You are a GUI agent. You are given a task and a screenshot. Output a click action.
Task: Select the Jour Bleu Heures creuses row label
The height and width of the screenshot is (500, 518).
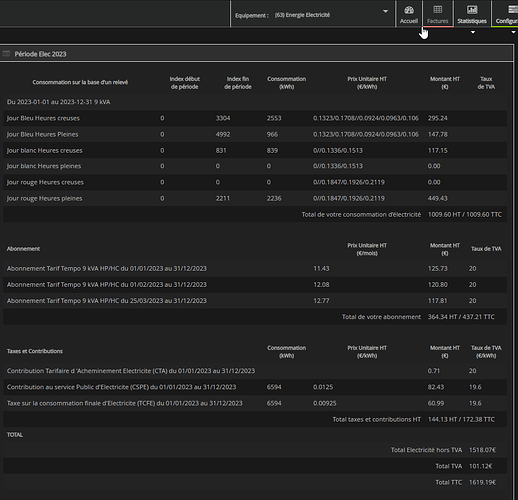click(43, 118)
